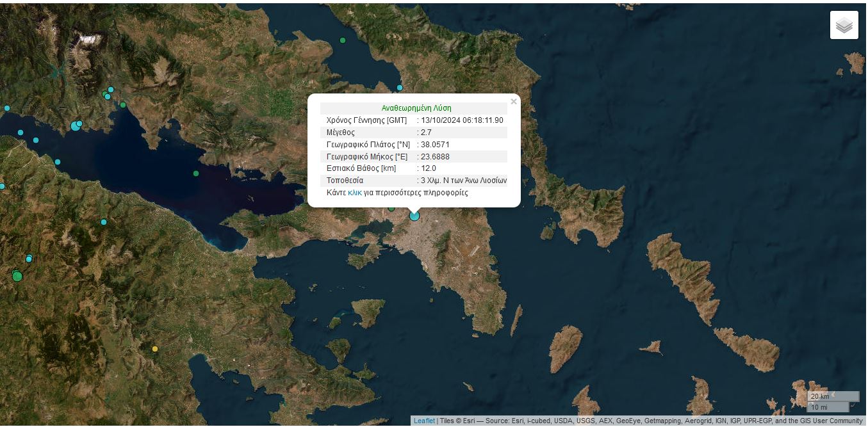Click the green marker on the gulf's northern coast

click(196, 173)
